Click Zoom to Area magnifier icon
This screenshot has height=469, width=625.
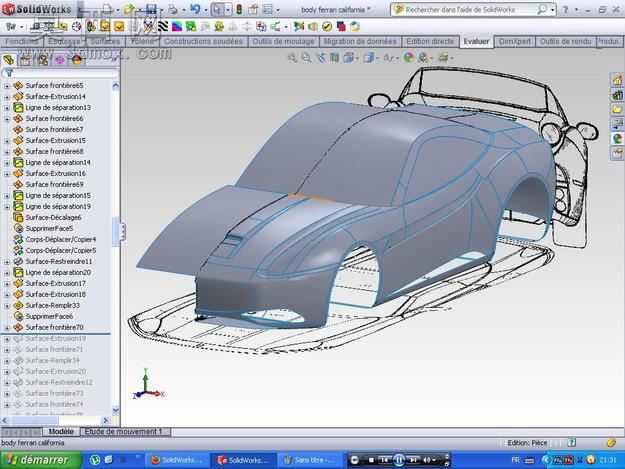tap(306, 58)
